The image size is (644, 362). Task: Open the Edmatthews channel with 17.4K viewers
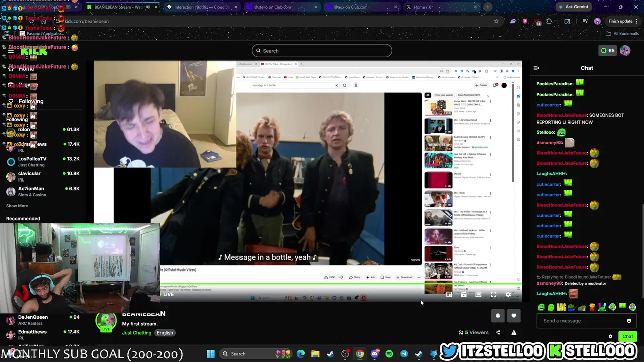coord(43,335)
